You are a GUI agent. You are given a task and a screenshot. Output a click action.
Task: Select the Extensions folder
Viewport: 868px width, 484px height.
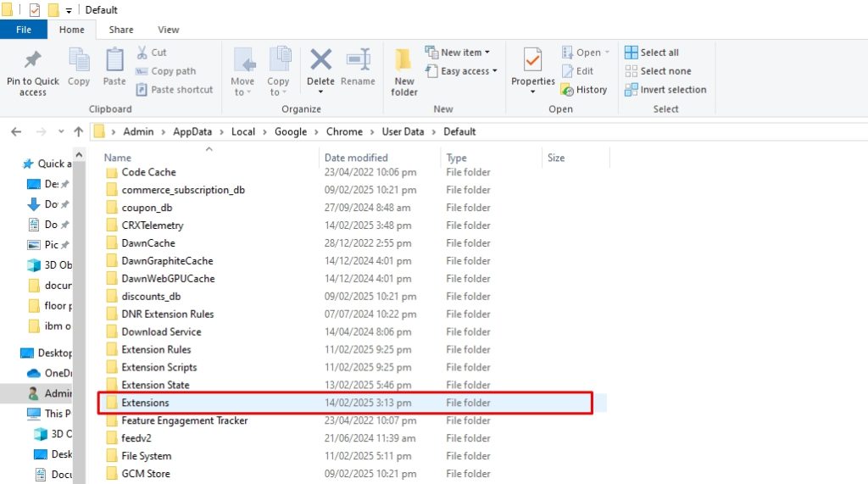click(353, 403)
